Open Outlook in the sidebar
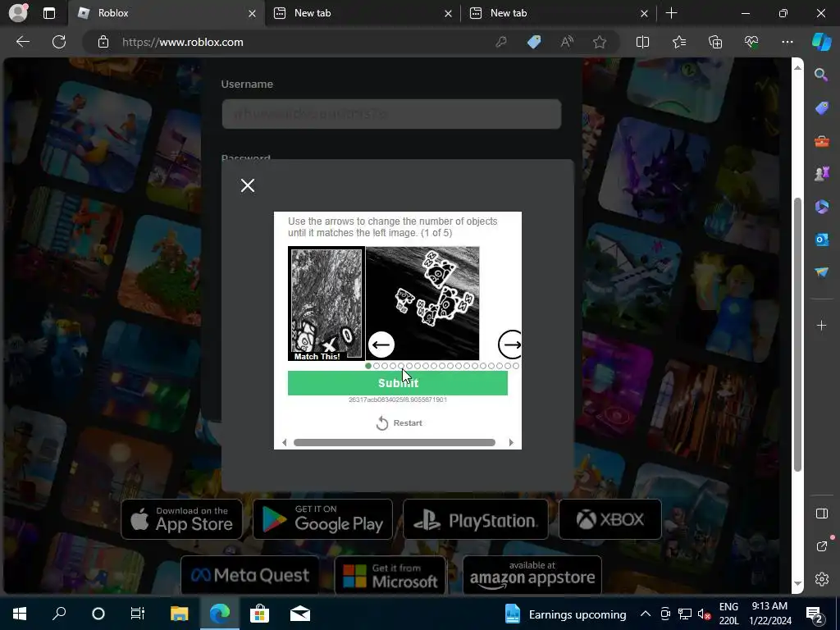 click(821, 240)
